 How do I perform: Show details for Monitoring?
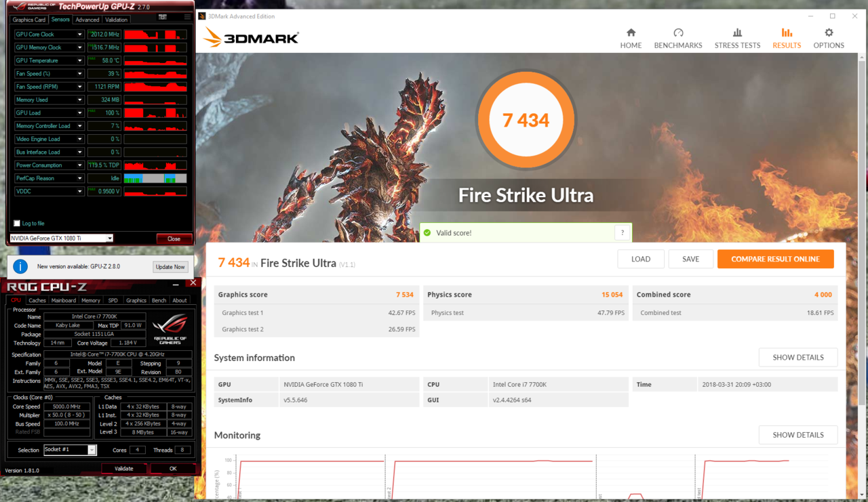(x=798, y=435)
